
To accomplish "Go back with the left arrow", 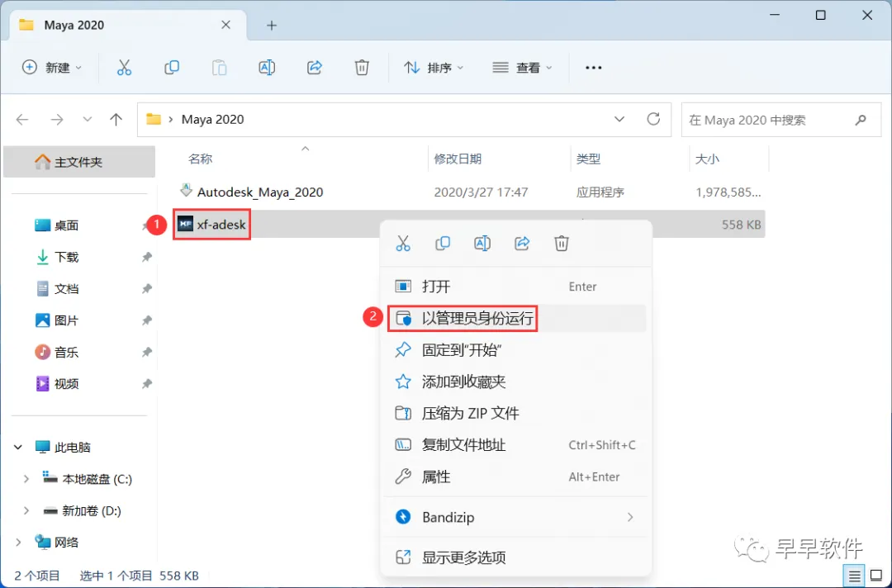I will [22, 120].
